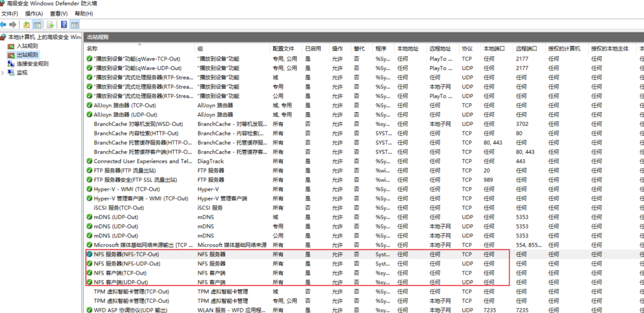The height and width of the screenshot is (313, 644).
Task: Click the Up one level folder icon
Action: (x=26, y=25)
